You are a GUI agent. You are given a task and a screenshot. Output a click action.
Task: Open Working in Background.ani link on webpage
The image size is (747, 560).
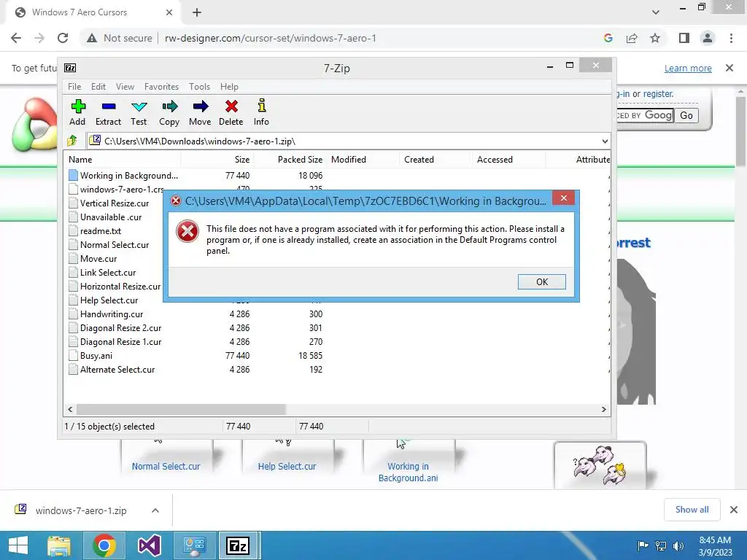click(409, 472)
